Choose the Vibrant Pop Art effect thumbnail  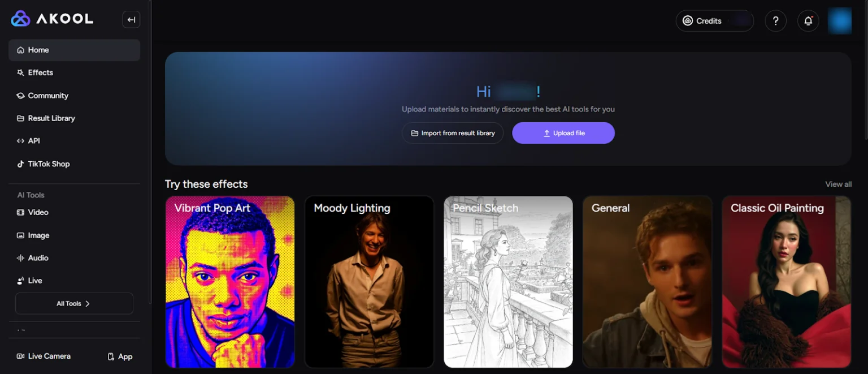[230, 282]
